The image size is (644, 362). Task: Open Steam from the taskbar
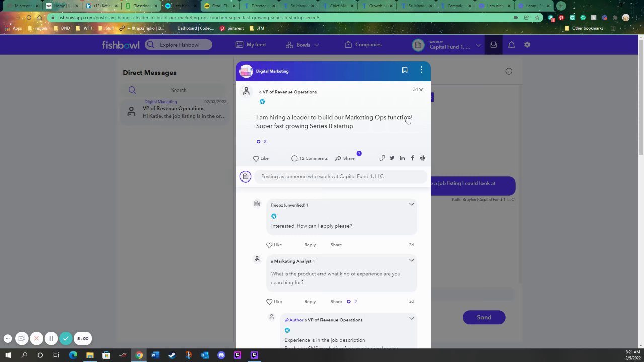coord(172,355)
